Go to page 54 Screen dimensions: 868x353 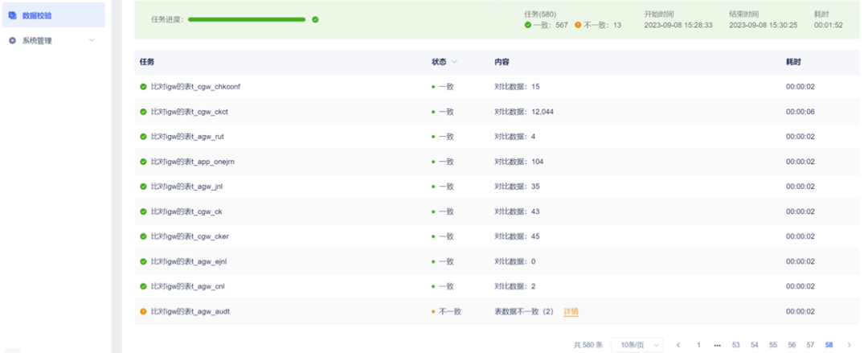pyautogui.click(x=755, y=345)
